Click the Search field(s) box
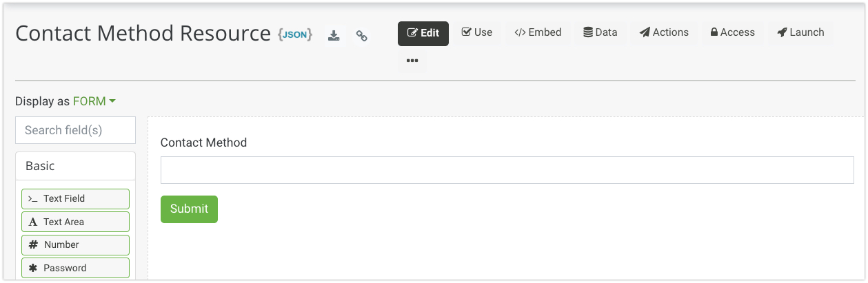Viewport: 868px width, 283px height. point(75,130)
